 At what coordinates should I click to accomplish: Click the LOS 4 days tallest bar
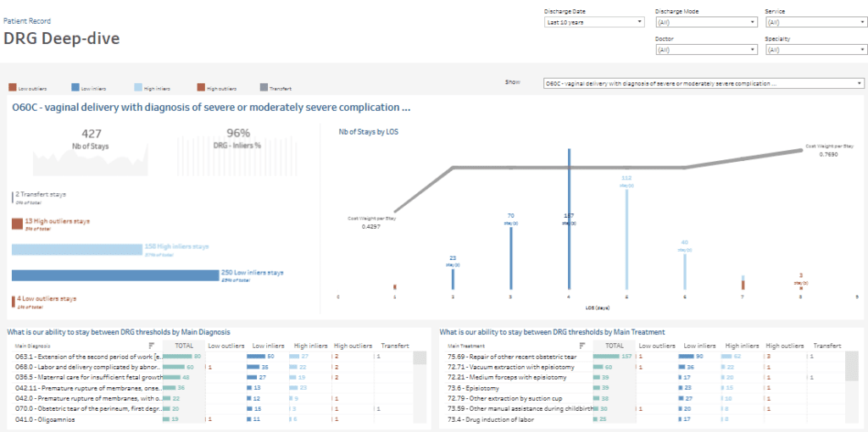(569, 219)
